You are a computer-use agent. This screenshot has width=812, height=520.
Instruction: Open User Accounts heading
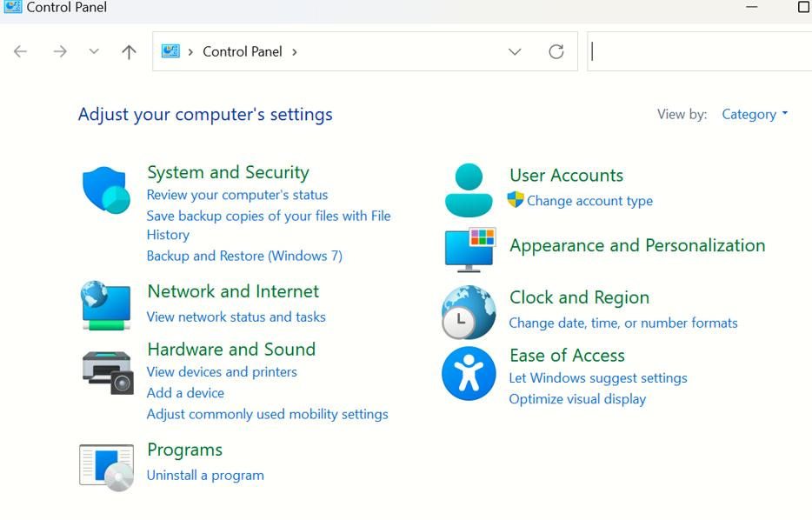pos(567,175)
